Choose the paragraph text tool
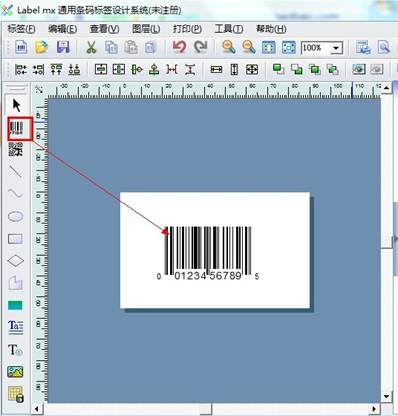This screenshot has width=398, height=416. (x=16, y=327)
